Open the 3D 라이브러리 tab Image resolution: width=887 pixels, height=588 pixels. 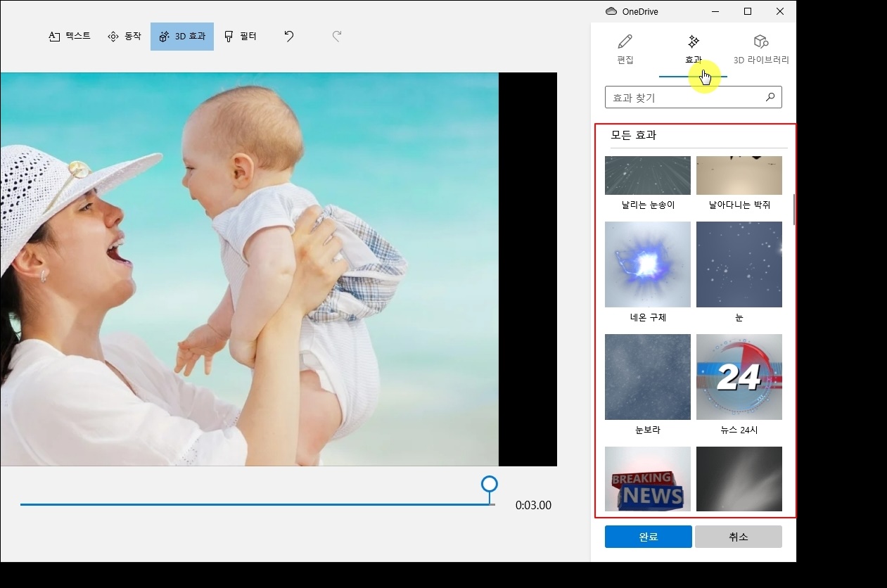[x=761, y=49]
